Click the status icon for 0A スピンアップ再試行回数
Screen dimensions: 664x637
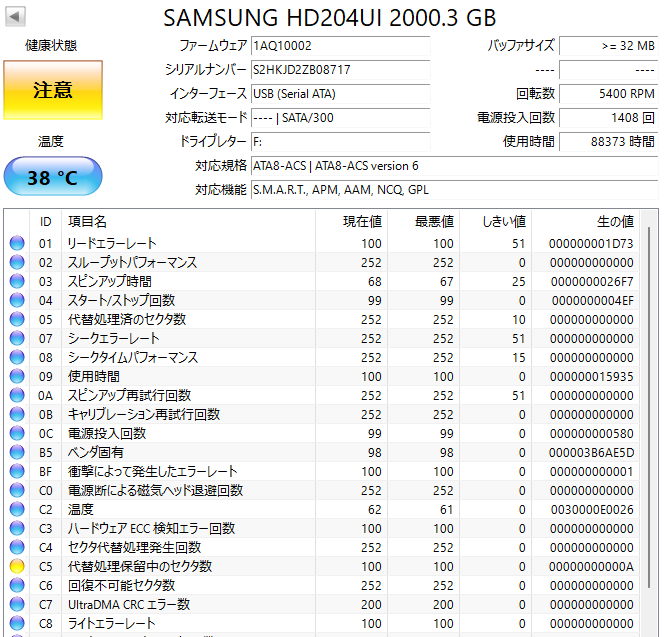(x=17, y=395)
